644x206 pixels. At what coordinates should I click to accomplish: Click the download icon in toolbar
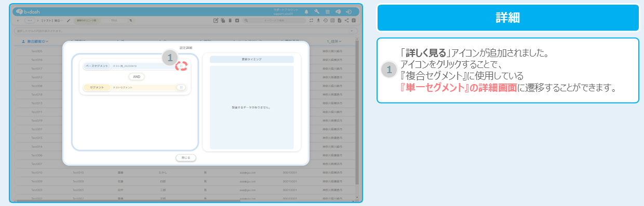[318, 20]
